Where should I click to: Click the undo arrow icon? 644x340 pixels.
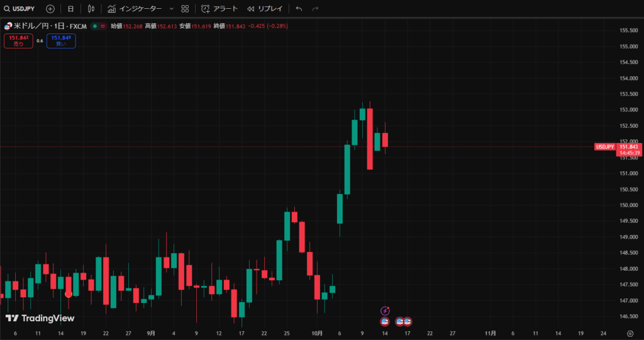click(x=299, y=9)
